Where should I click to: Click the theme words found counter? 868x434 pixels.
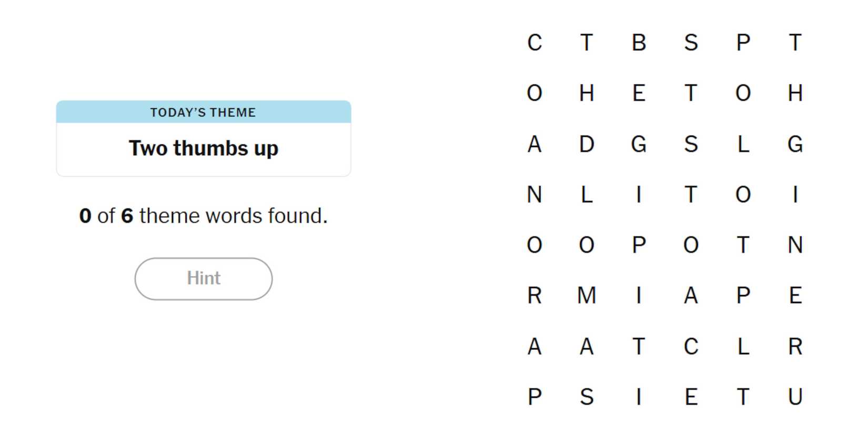click(x=204, y=216)
